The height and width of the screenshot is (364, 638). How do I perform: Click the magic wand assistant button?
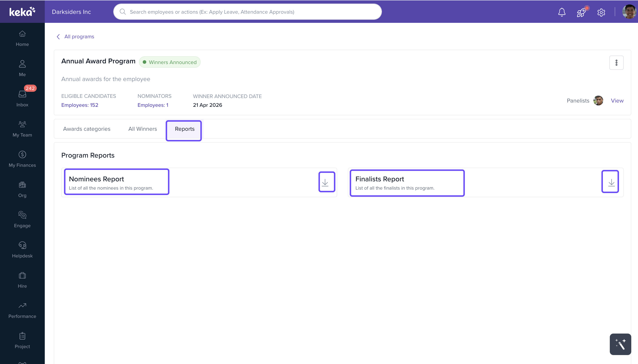click(620, 344)
